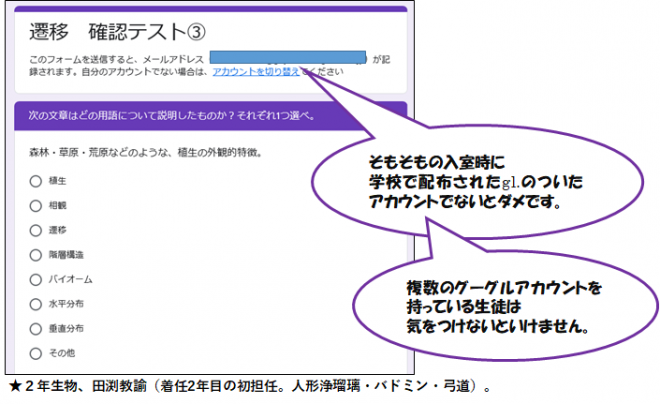Choose the バイオーム radio button
This screenshot has height=404, width=660.
[35, 279]
